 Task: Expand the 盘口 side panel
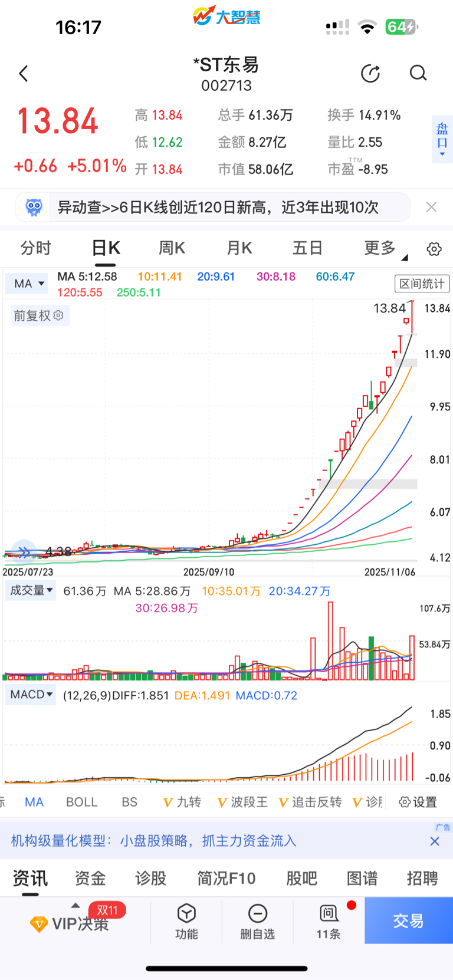442,140
